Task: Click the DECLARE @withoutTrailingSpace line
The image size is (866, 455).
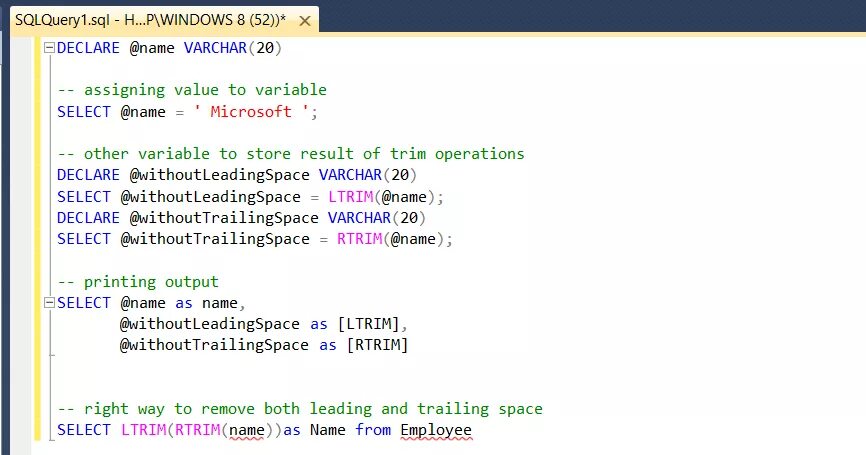Action: click(x=241, y=218)
